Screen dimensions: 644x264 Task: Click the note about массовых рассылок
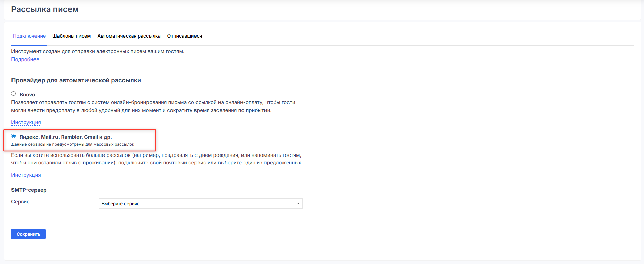73,144
